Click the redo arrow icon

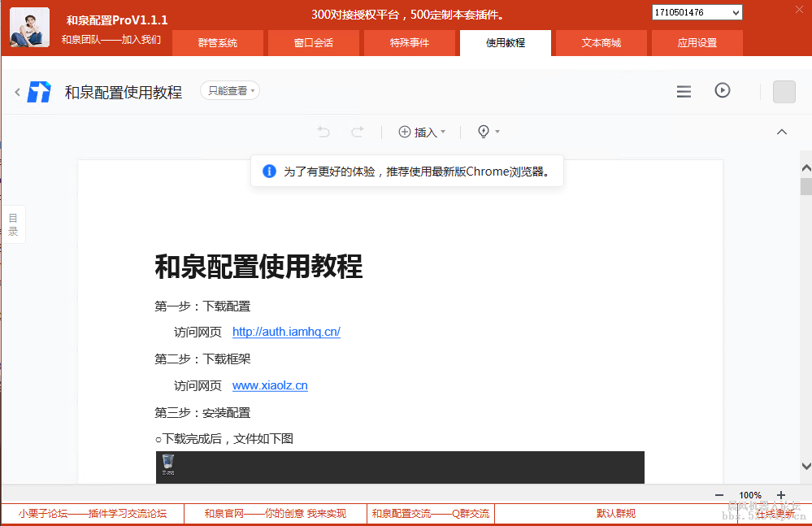(357, 131)
